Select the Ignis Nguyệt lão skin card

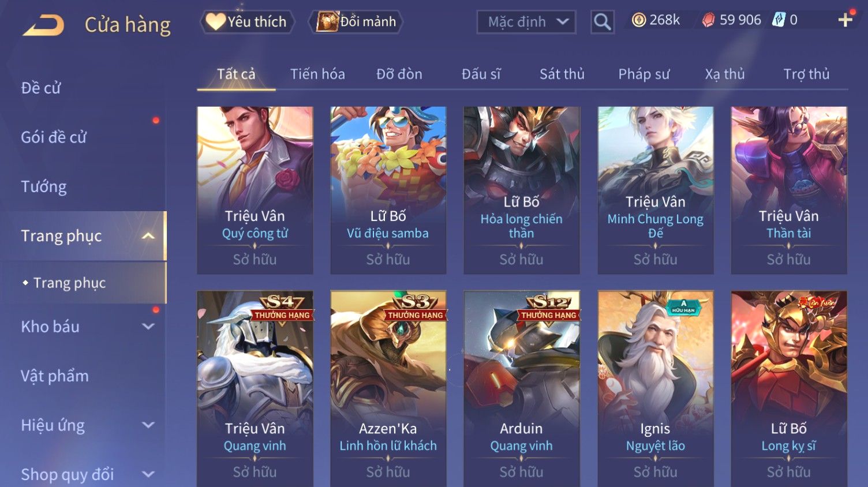pos(655,388)
